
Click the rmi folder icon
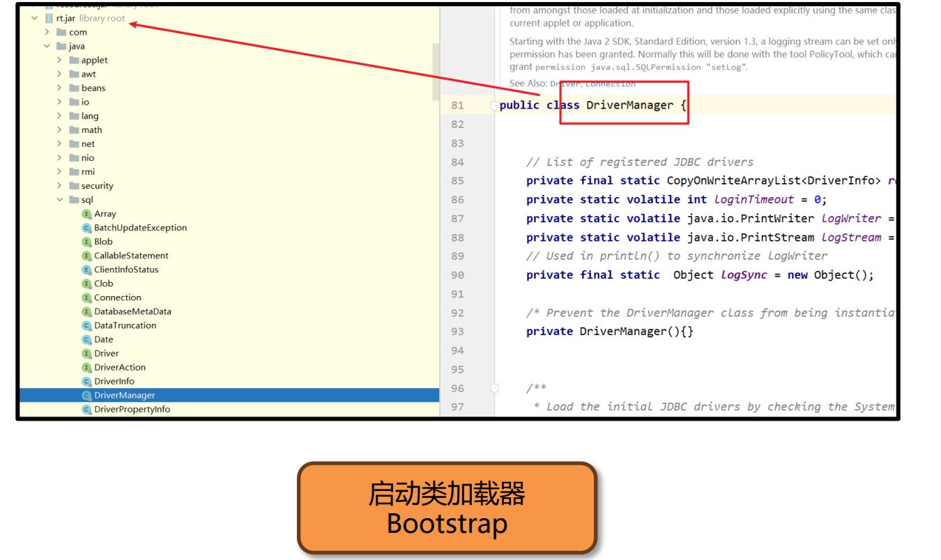pyautogui.click(x=74, y=171)
